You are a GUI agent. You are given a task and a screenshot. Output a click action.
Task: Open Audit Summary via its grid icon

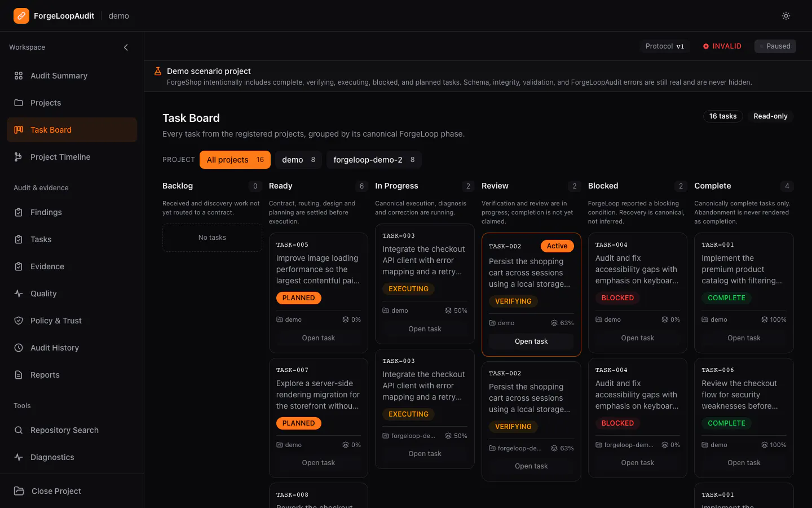(19, 76)
